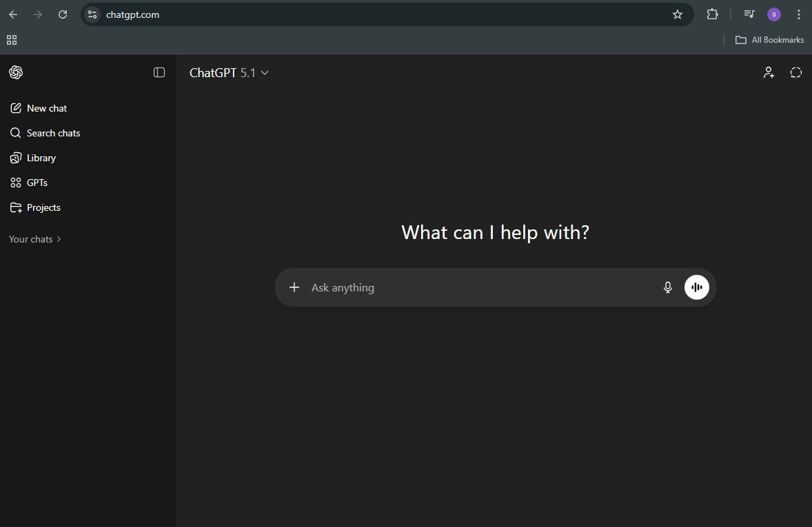Bookmark this page with the star icon
The image size is (812, 527).
pos(678,14)
